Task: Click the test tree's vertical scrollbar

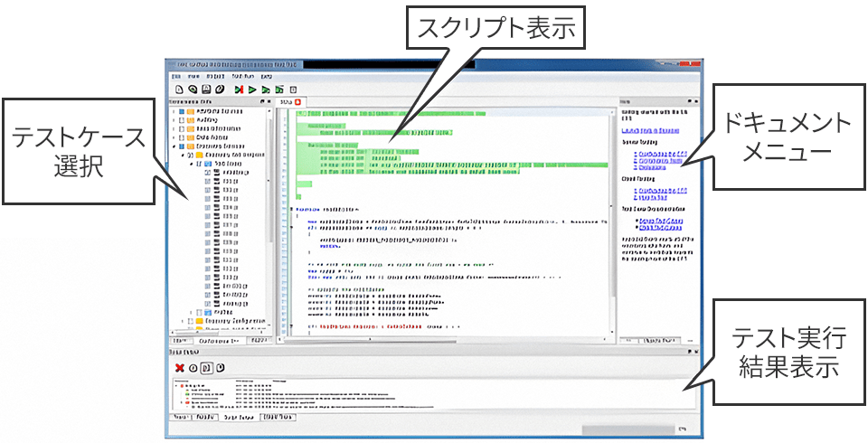Action: click(x=270, y=219)
